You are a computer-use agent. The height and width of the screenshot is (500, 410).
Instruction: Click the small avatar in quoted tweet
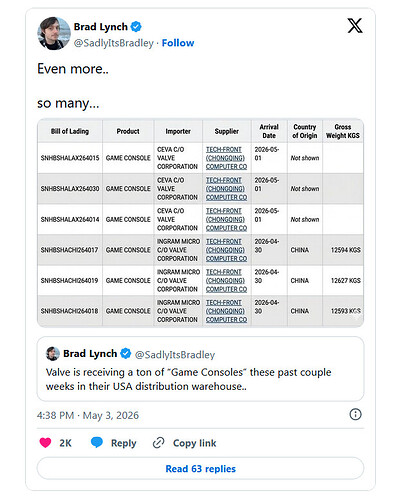pos(53,354)
